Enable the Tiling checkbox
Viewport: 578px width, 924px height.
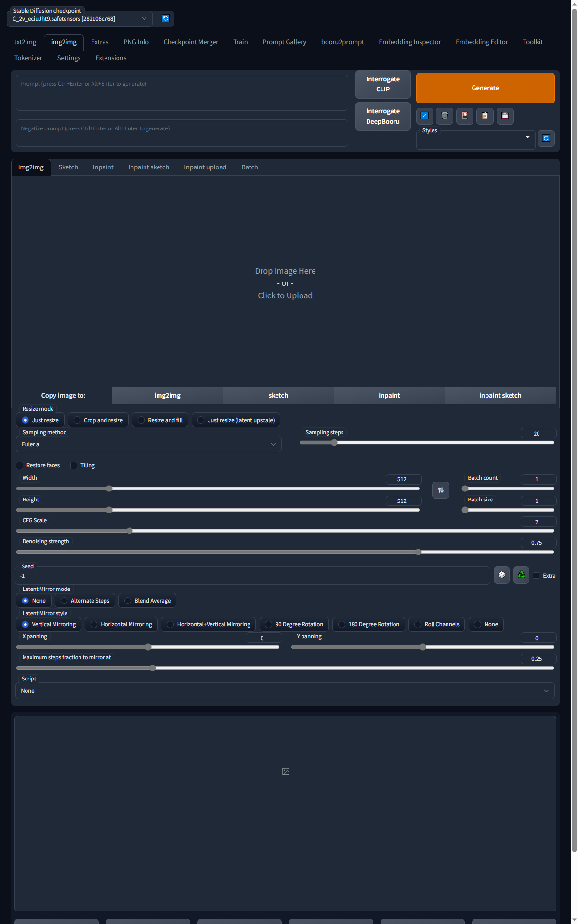click(x=74, y=465)
